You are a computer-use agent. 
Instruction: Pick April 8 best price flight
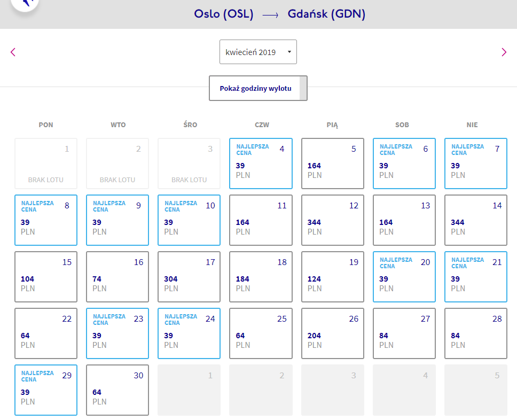[46, 220]
